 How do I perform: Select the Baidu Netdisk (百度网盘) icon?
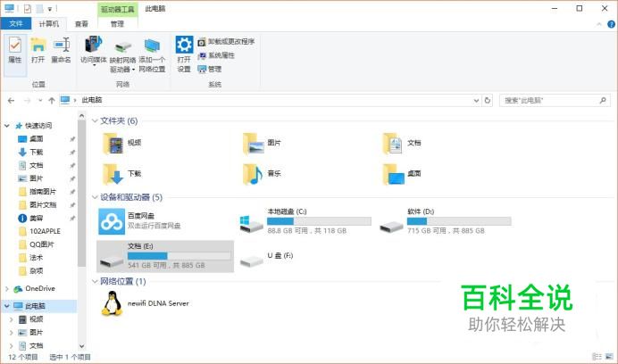[x=113, y=221]
